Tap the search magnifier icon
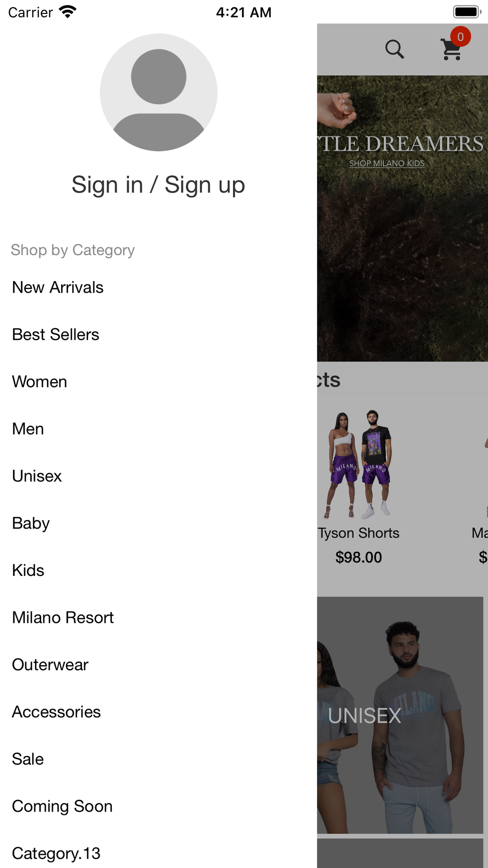This screenshot has width=488, height=868. [395, 49]
